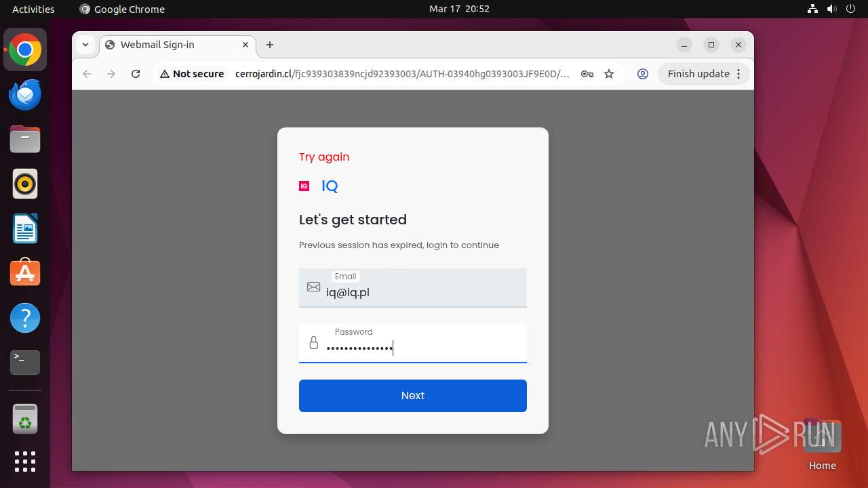
Task: Open Rhythmbox music player from dock
Action: click(25, 184)
